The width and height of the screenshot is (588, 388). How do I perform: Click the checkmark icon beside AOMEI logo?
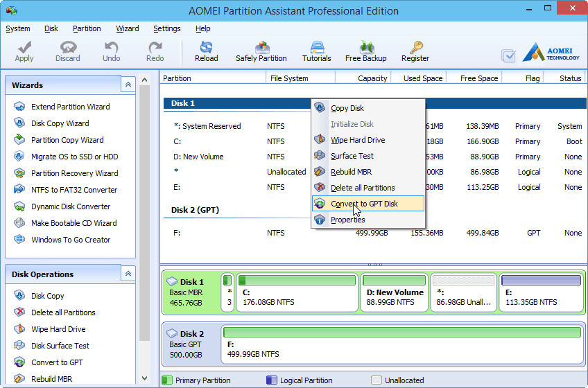coord(508,55)
